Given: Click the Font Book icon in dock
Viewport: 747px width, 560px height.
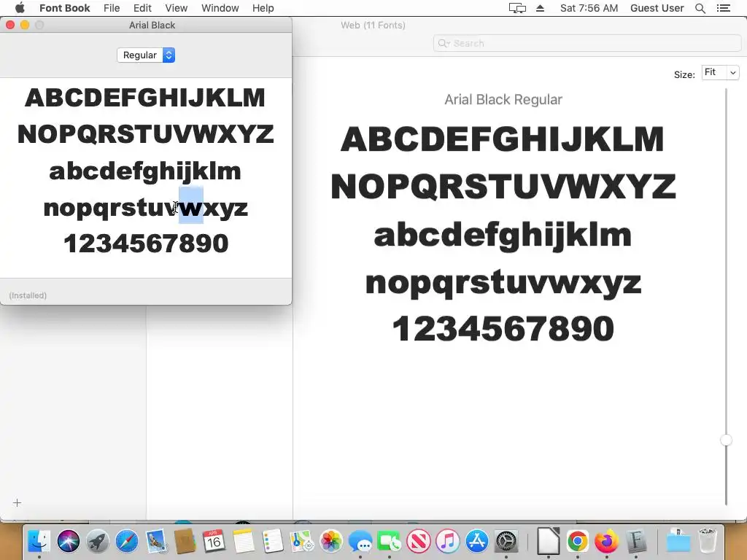Looking at the screenshot, I should point(636,541).
